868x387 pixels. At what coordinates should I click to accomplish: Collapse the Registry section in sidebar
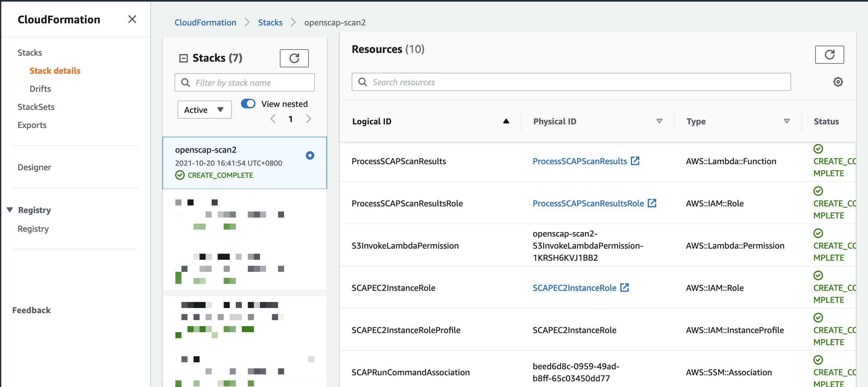point(10,210)
